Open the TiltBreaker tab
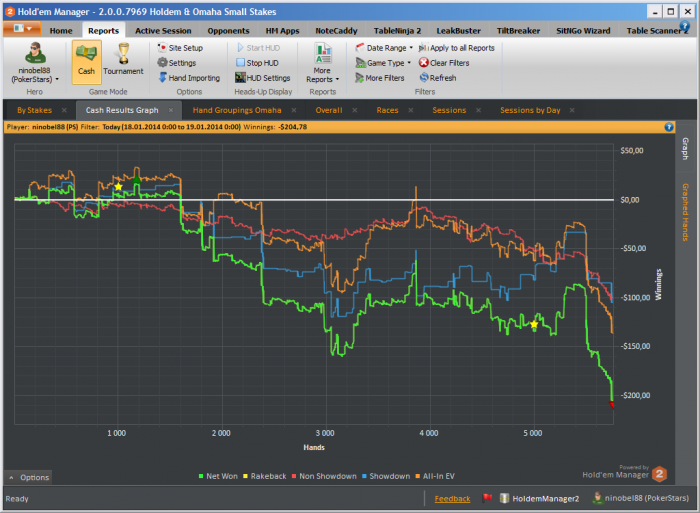 click(518, 31)
